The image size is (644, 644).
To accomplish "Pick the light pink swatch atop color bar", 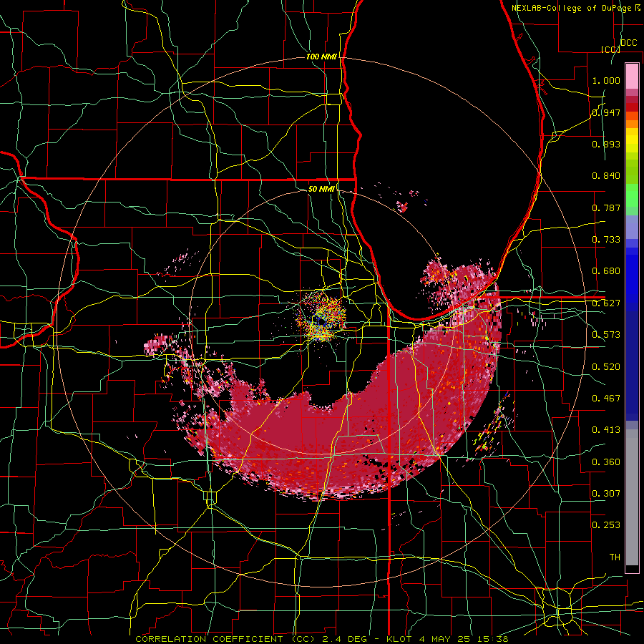I will click(632, 76).
